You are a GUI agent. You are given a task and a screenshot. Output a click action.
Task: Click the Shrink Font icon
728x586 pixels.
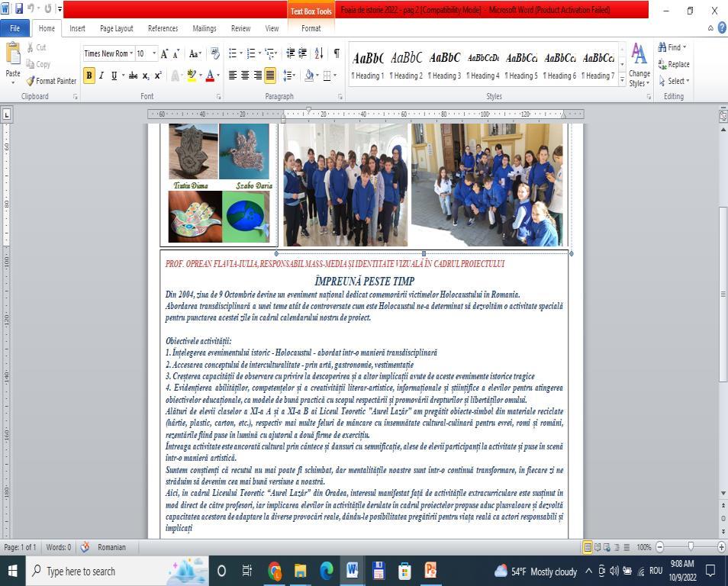coord(176,54)
